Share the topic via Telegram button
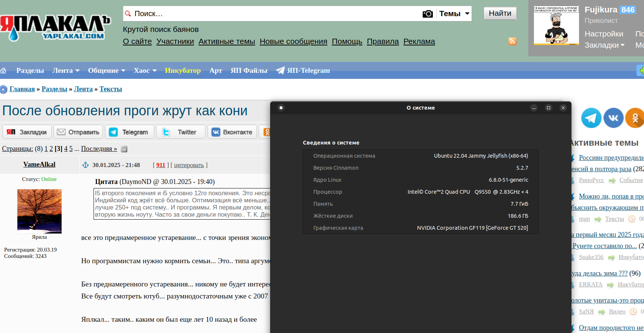 pos(130,132)
